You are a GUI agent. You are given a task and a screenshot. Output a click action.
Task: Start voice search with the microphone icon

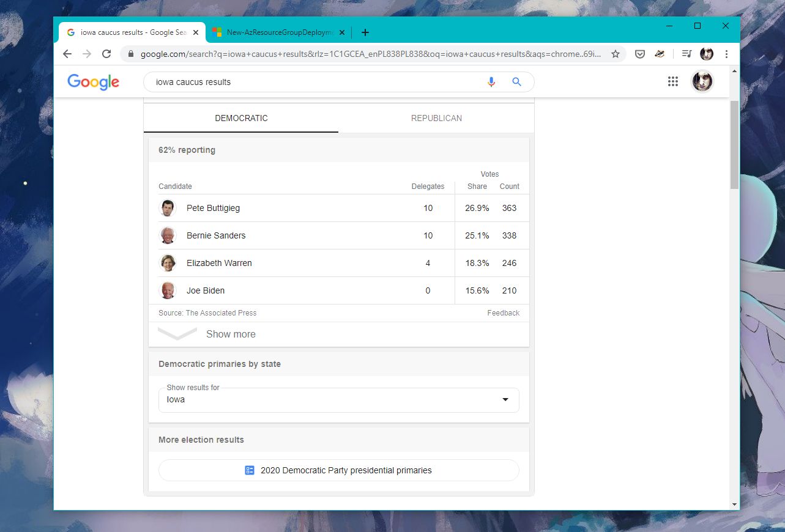[x=491, y=82]
